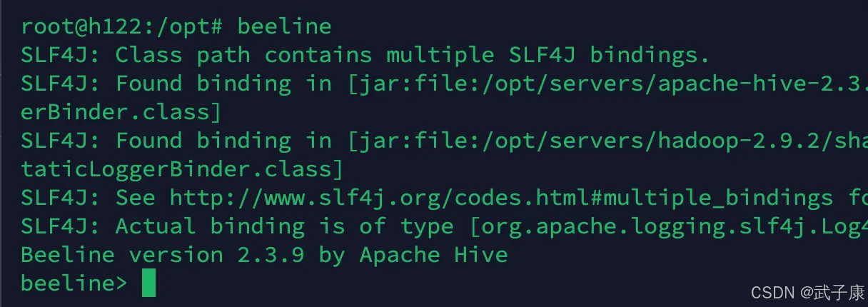Click the erBinder.class] wrapped line

coord(121,112)
